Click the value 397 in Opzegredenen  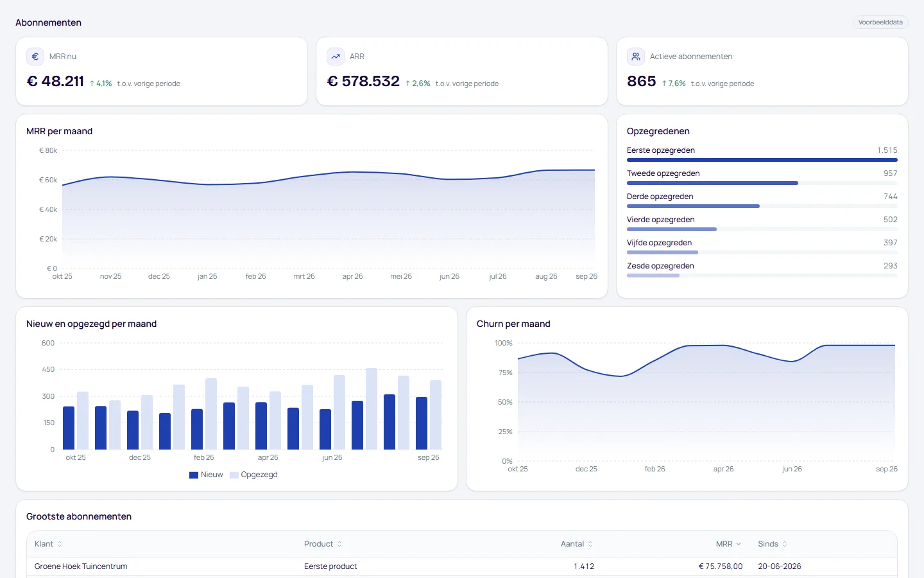pos(891,243)
